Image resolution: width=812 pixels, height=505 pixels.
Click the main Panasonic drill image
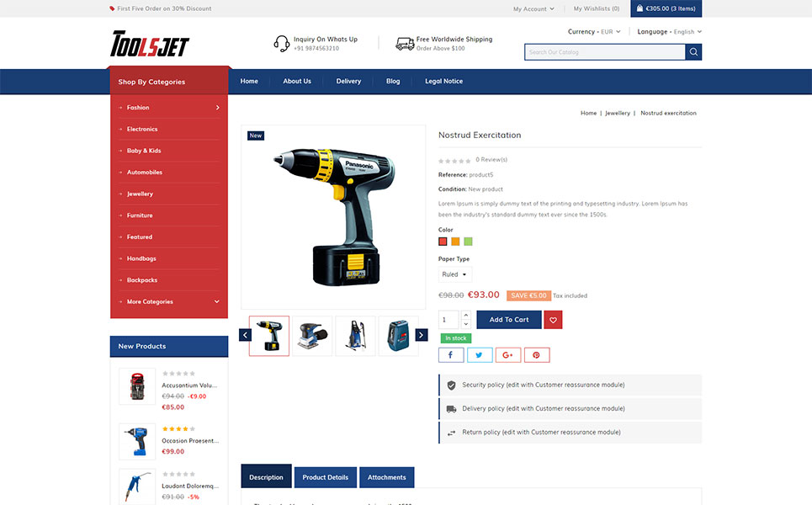click(333, 217)
